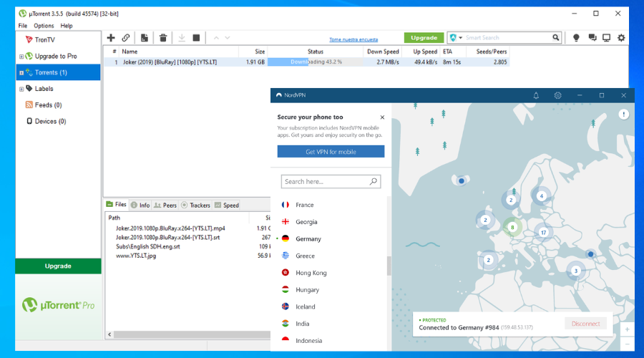Screen dimensions: 644x358
Task: Switch to the Files tab
Action: point(116,204)
